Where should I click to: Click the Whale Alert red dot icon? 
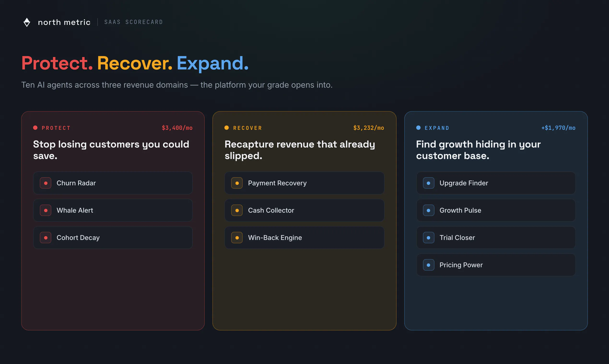point(46,210)
